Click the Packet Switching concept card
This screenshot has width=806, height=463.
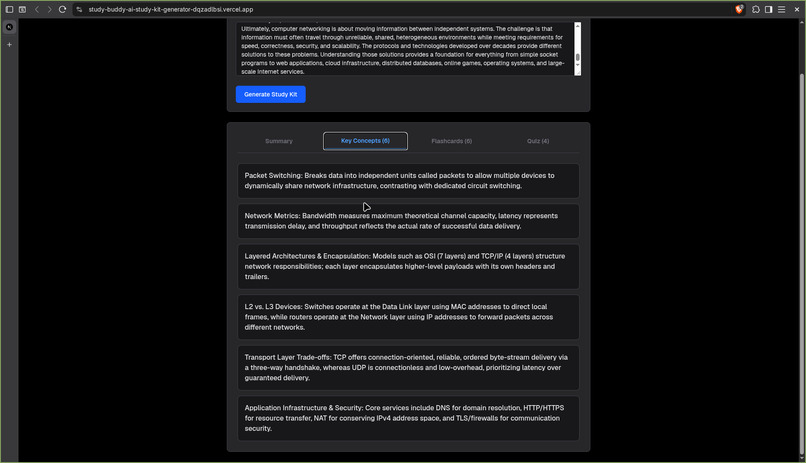pos(408,181)
